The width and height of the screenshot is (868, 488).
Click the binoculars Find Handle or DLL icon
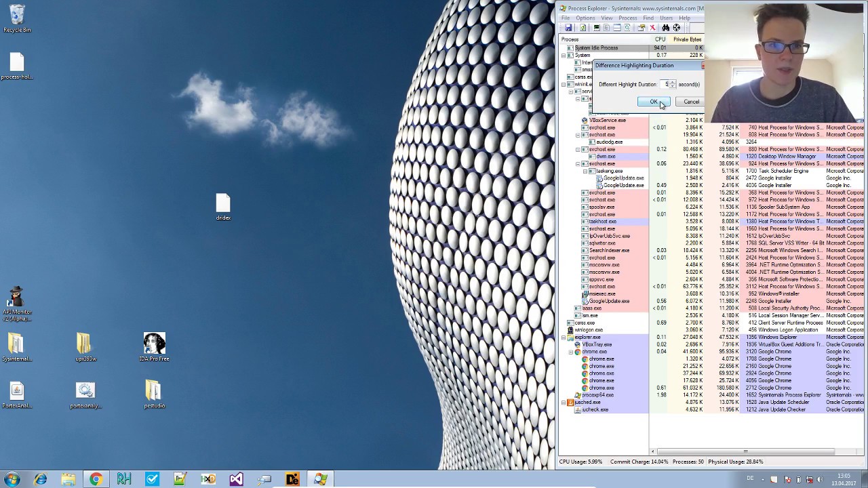point(665,28)
